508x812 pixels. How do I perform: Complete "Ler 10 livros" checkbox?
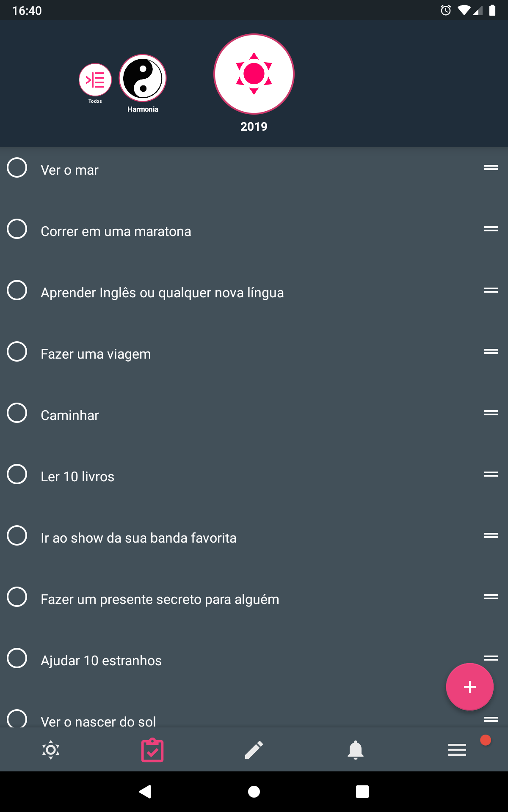pos(17,474)
